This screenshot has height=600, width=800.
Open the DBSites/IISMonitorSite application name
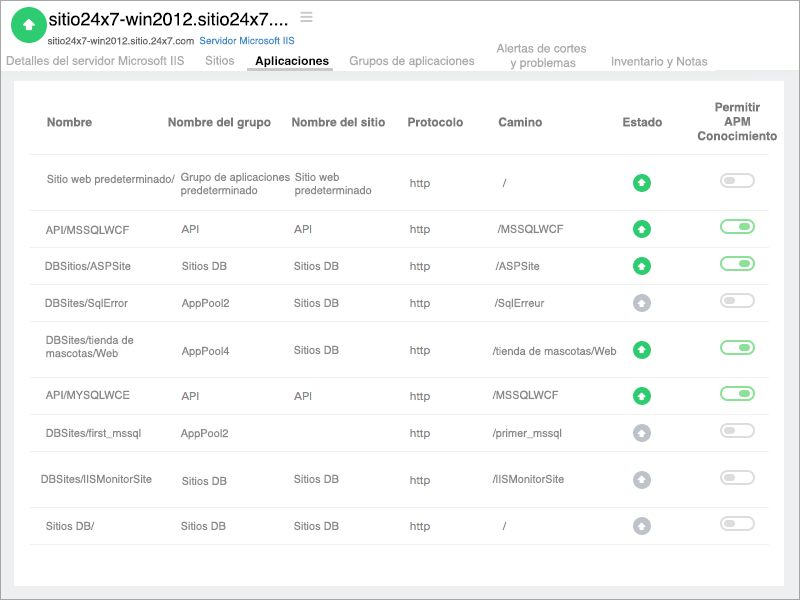97,479
